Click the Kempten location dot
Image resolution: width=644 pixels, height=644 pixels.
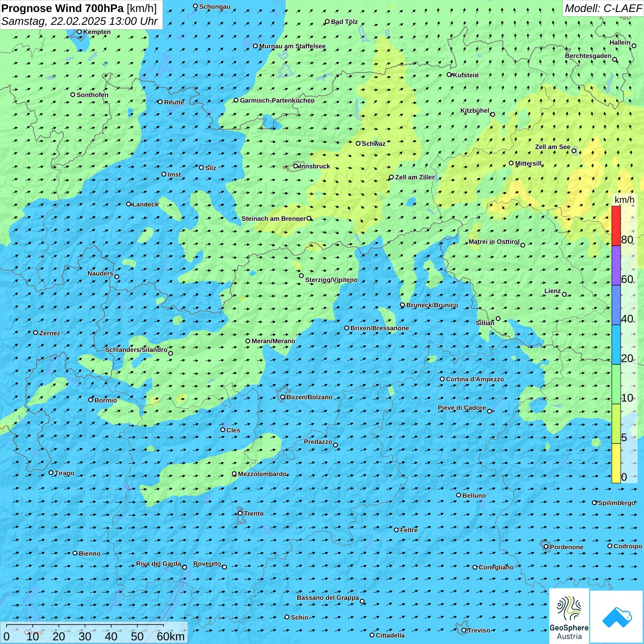[x=79, y=32]
